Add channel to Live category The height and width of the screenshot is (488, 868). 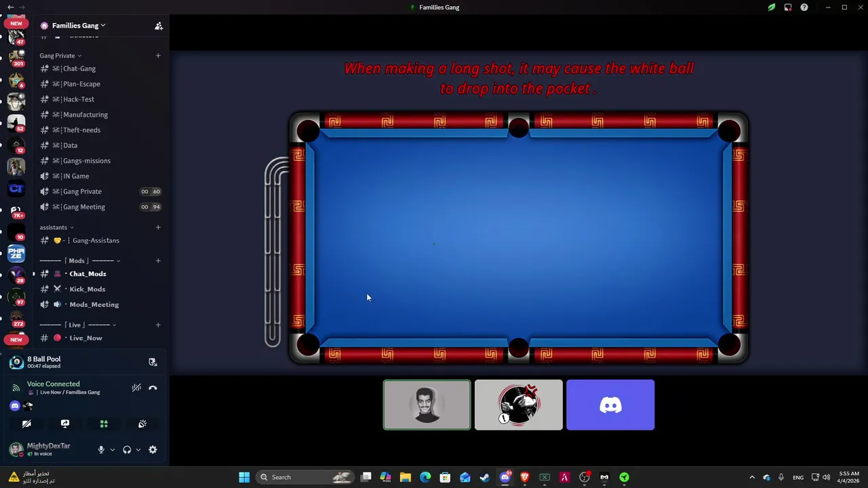pos(158,325)
